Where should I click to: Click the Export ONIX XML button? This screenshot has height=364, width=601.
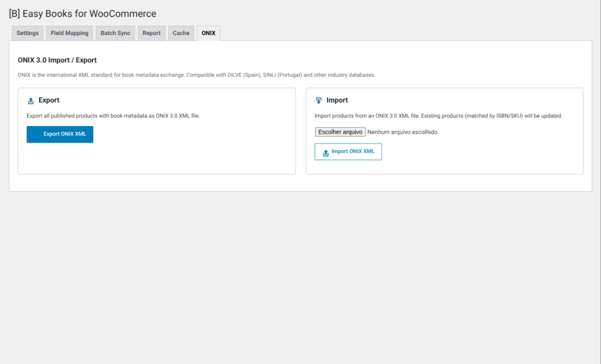[x=60, y=134]
